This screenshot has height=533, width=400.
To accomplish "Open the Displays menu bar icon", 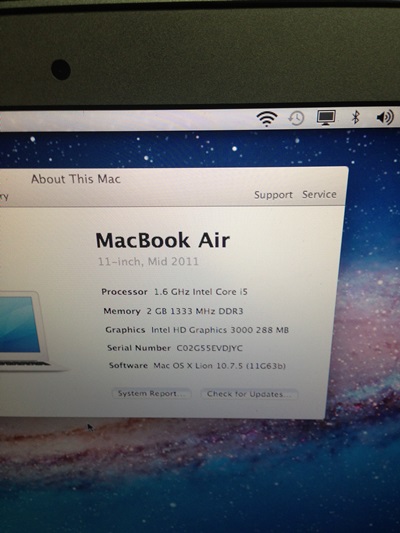I will click(326, 118).
